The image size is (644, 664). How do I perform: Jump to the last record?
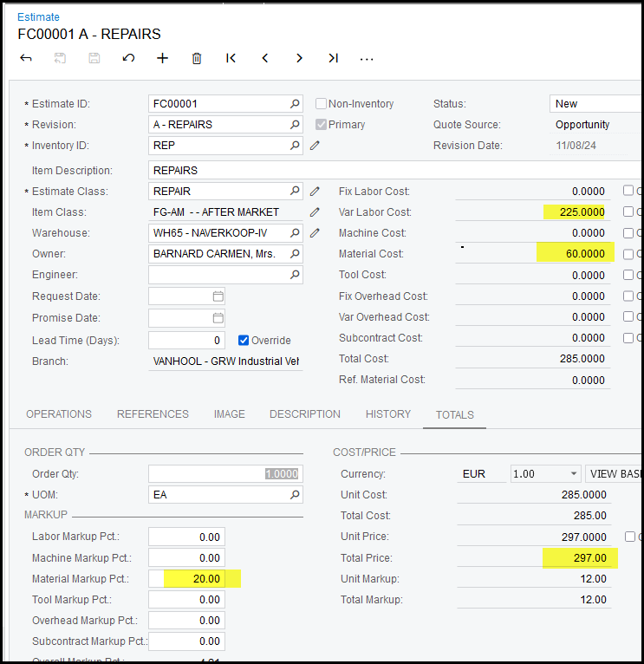tap(333, 58)
